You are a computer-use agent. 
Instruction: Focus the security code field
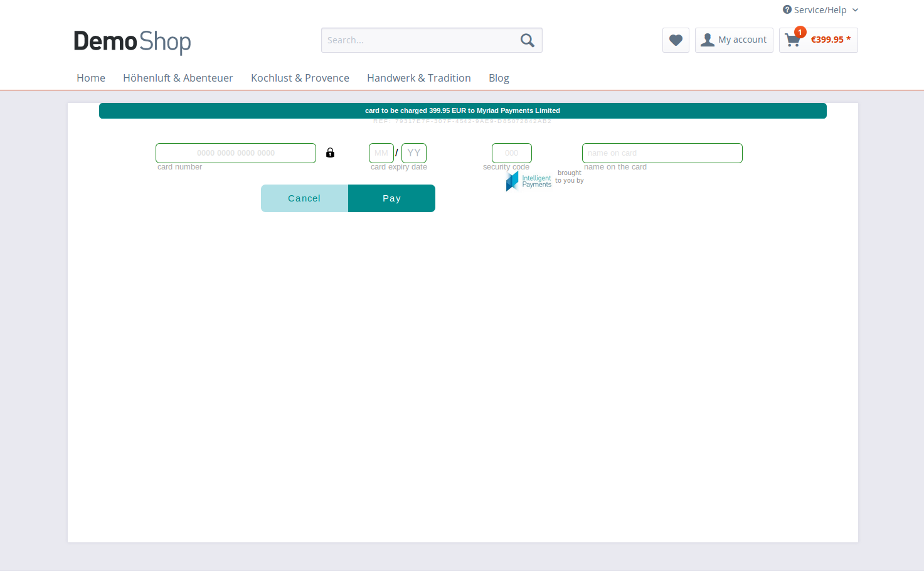pyautogui.click(x=512, y=153)
